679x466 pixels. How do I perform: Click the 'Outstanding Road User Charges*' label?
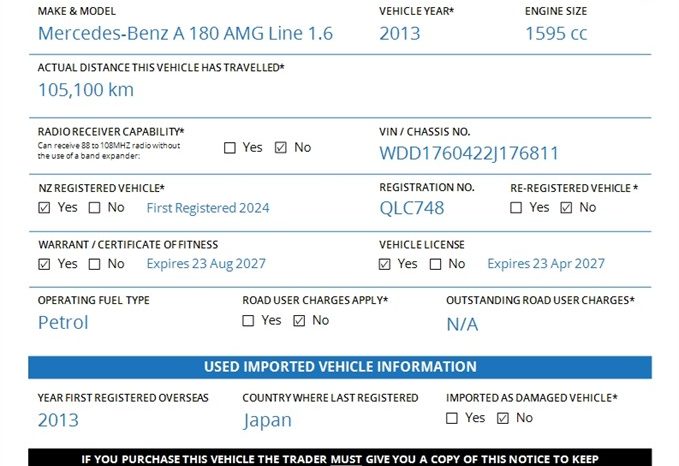(540, 300)
